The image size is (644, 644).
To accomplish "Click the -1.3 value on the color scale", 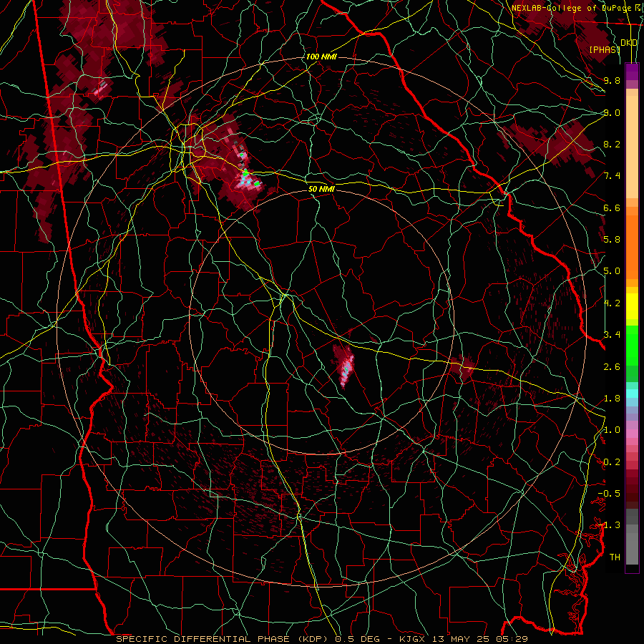I will tap(609, 525).
